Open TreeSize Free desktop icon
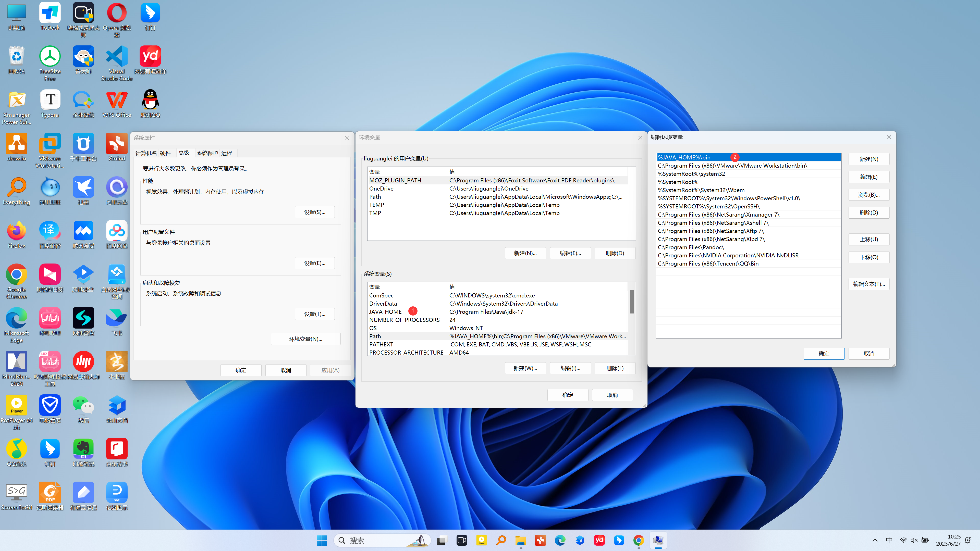Viewport: 980px width, 551px height. pyautogui.click(x=50, y=64)
